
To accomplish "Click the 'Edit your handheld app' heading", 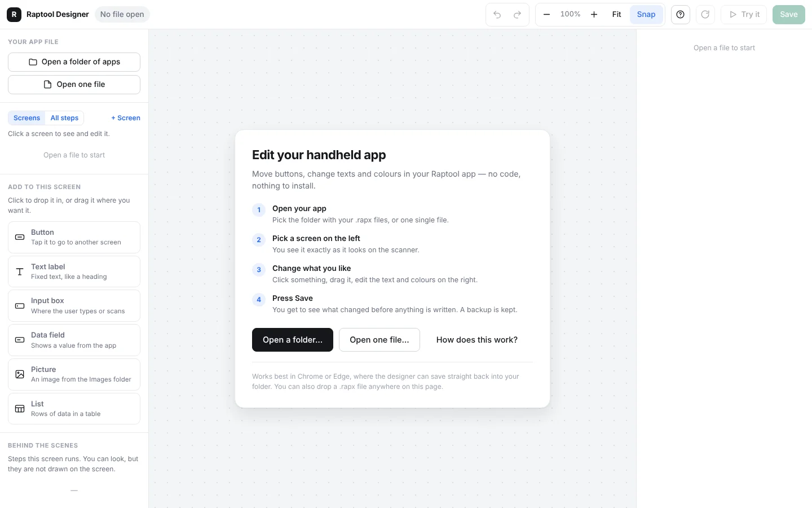I will click(319, 155).
